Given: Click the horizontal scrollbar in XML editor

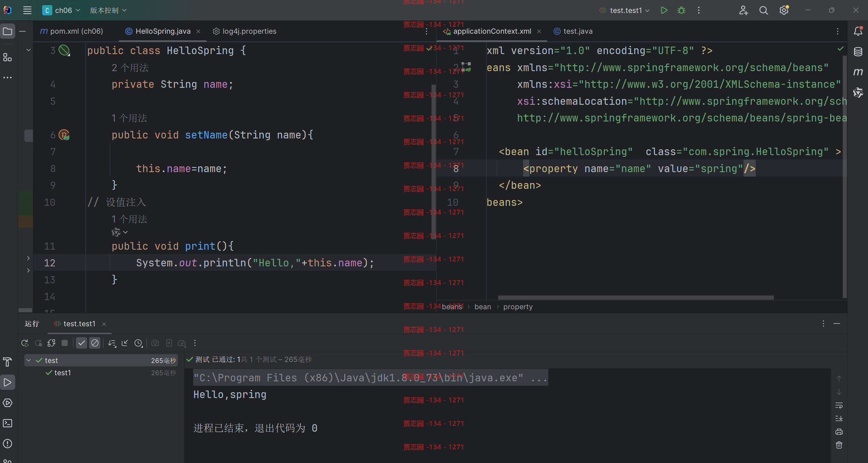Looking at the screenshot, I should 636,298.
